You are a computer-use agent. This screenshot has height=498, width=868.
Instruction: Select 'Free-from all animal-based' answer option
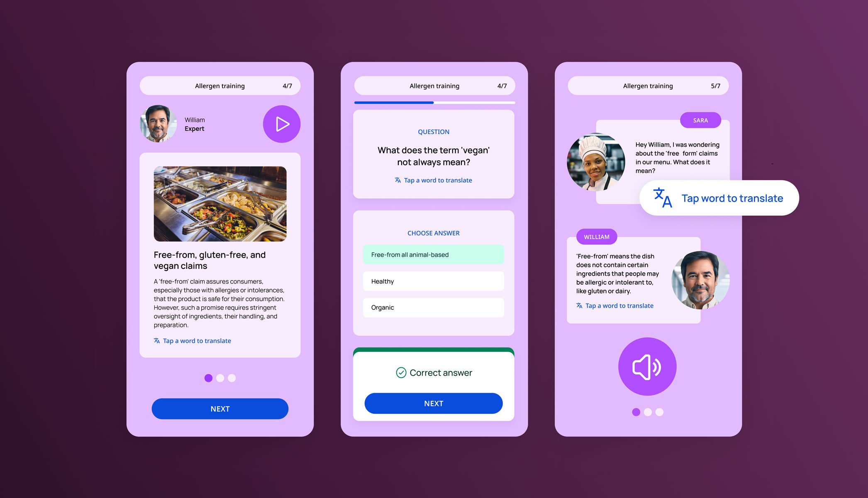coord(434,255)
